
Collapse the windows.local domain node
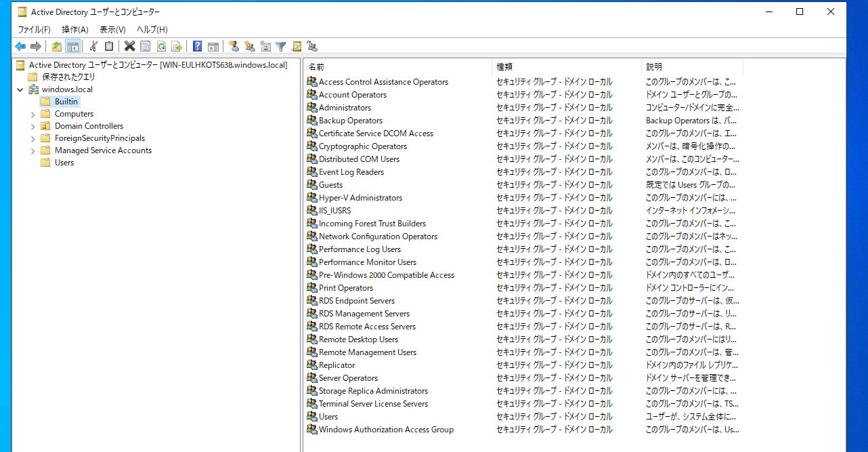tap(20, 89)
